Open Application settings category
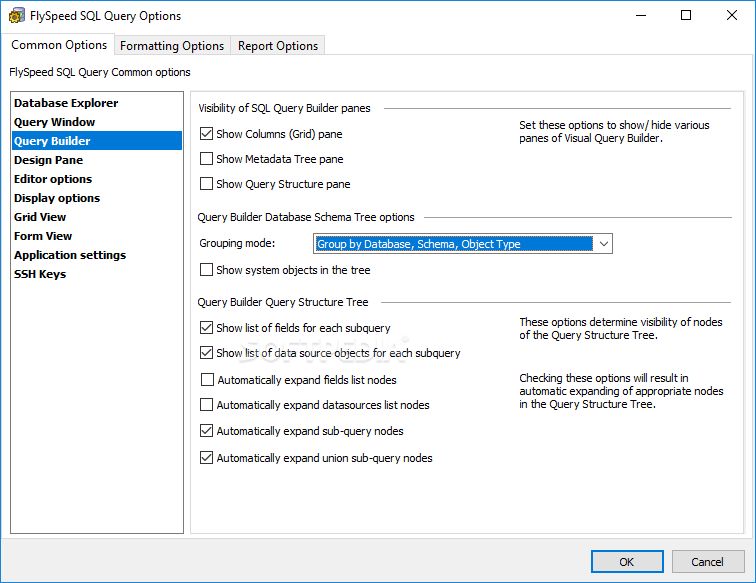 96,255
